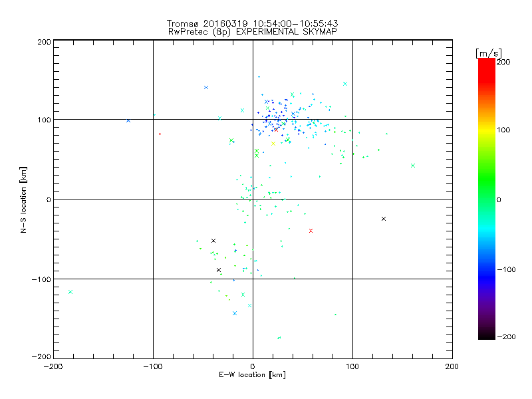Screen dimensions: 532x399
Task: Click the color bar tick label '100'
Action: [x=503, y=130]
